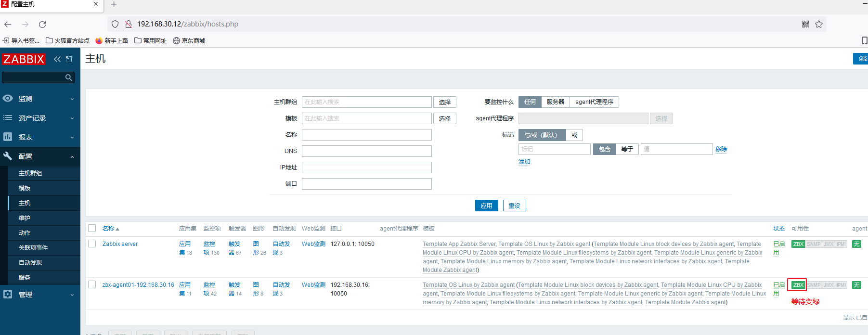Image resolution: width=868 pixels, height=335 pixels.
Task: Select 与/或 (默认) tag mode
Action: [542, 135]
